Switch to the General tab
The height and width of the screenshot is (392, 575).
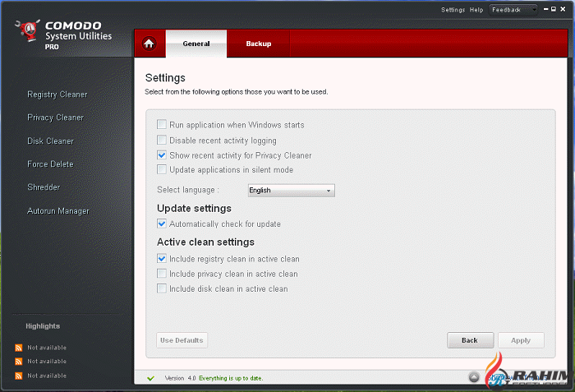pyautogui.click(x=196, y=44)
